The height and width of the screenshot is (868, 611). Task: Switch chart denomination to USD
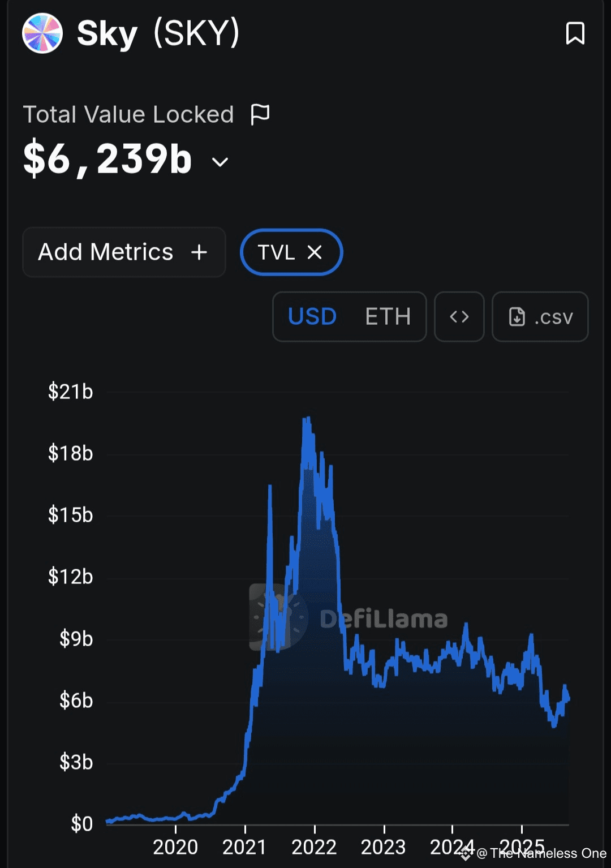coord(312,317)
